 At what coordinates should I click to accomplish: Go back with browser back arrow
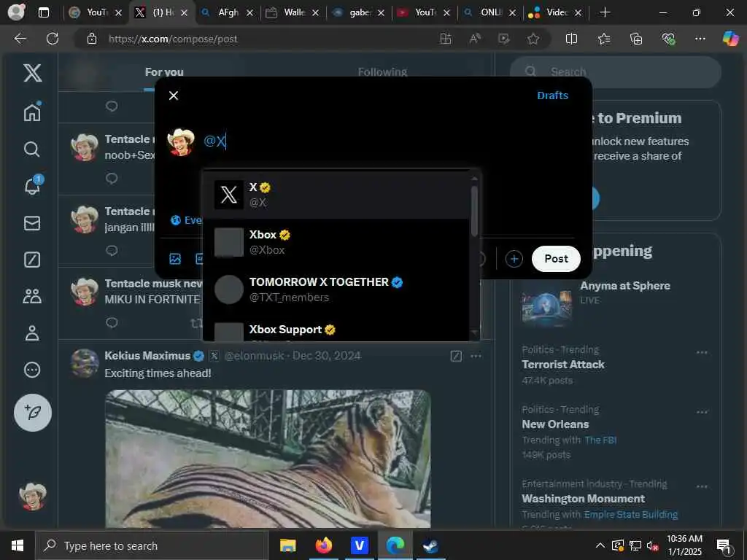coord(20,39)
